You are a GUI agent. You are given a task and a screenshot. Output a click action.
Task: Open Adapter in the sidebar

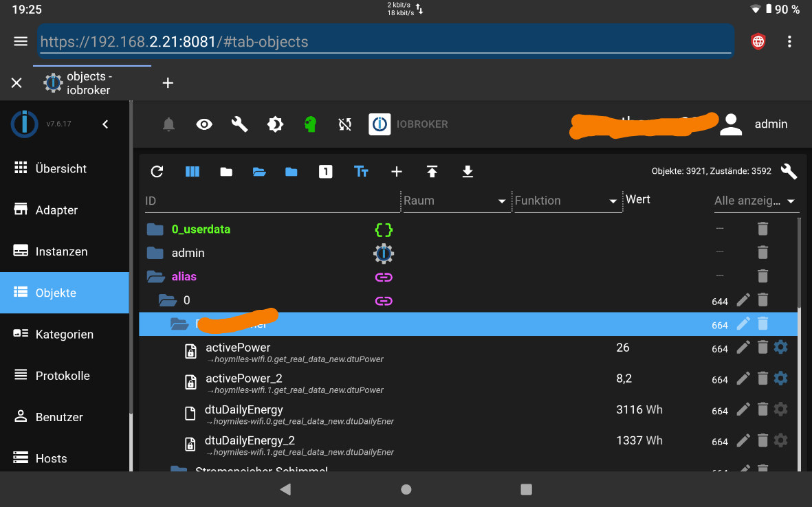tap(64, 210)
